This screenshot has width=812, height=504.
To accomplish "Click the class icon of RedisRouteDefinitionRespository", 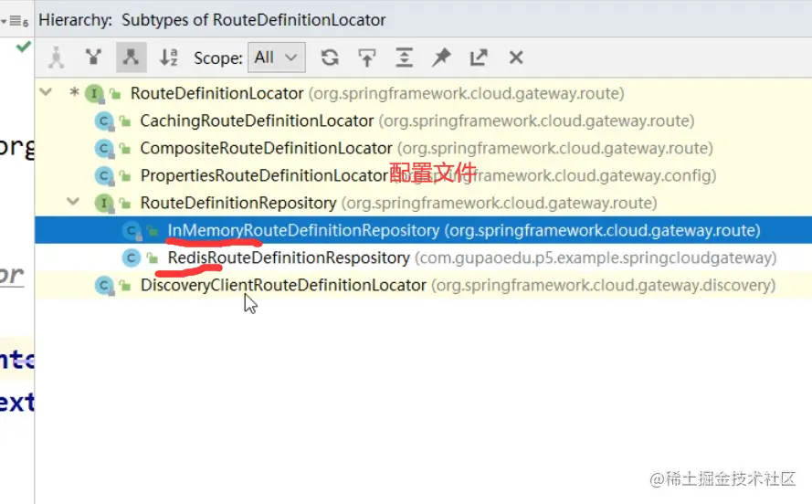I will point(132,257).
